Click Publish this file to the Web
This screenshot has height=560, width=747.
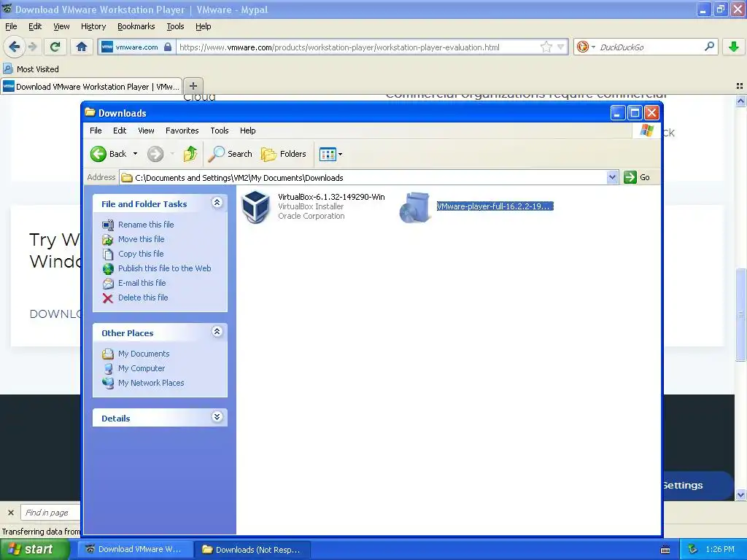click(164, 268)
